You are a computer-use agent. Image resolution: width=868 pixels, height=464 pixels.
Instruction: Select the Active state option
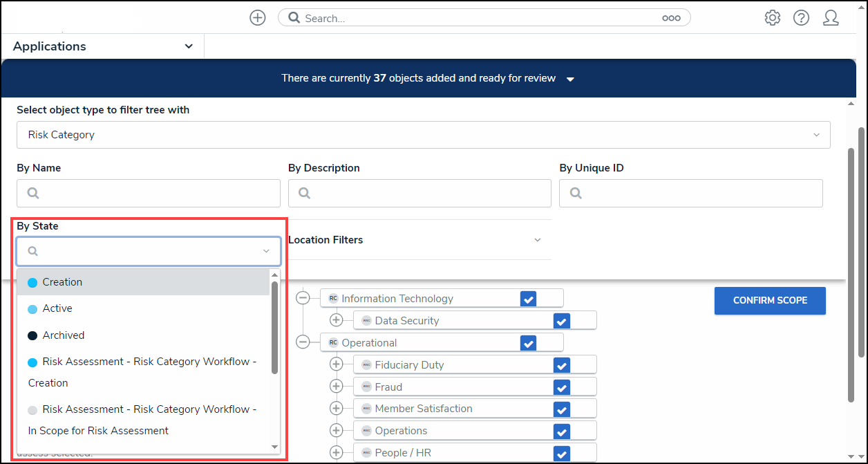click(x=57, y=308)
